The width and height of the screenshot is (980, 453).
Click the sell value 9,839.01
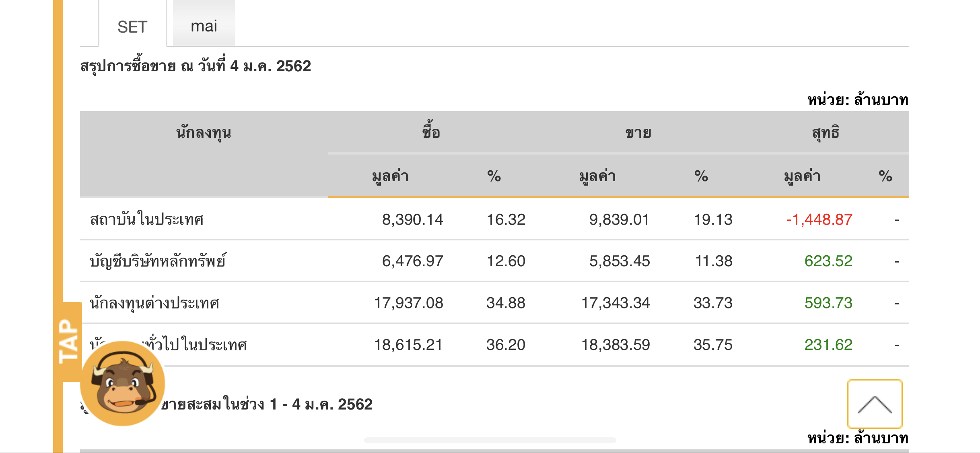619,219
